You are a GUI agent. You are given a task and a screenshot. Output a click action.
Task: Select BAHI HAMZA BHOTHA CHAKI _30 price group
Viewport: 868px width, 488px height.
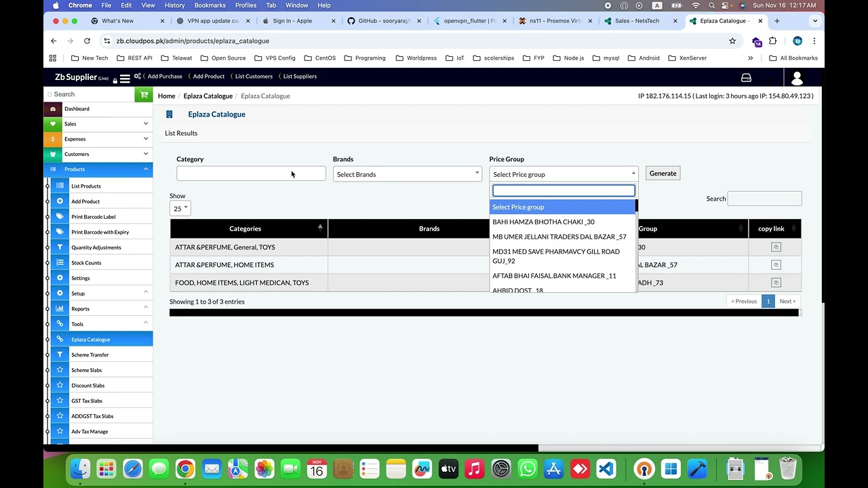pyautogui.click(x=563, y=222)
